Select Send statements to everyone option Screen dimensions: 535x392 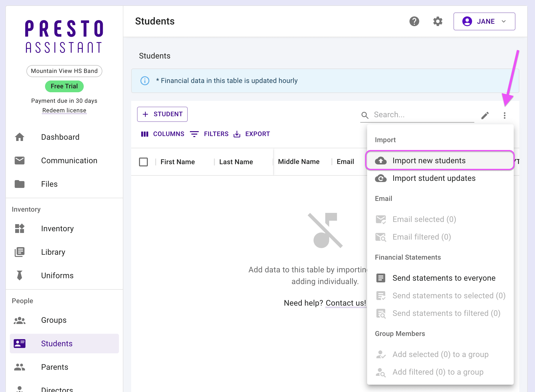(x=444, y=278)
